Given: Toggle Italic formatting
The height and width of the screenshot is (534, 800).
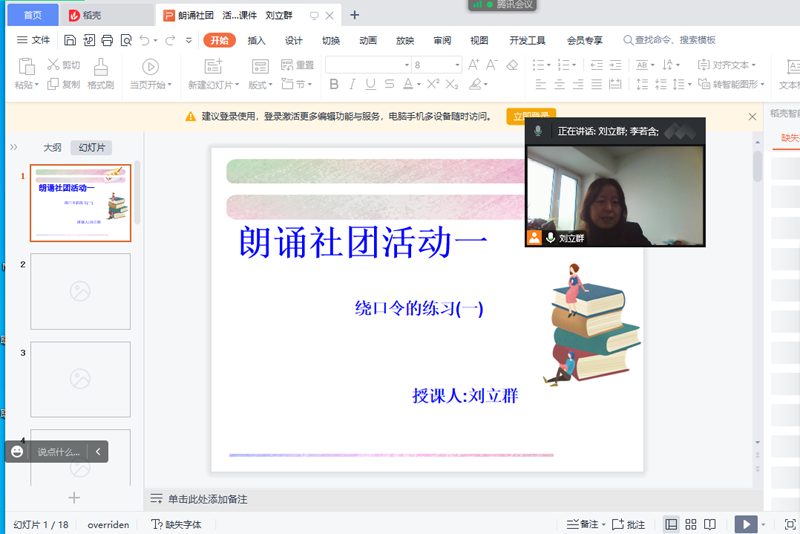Looking at the screenshot, I should pos(352,84).
